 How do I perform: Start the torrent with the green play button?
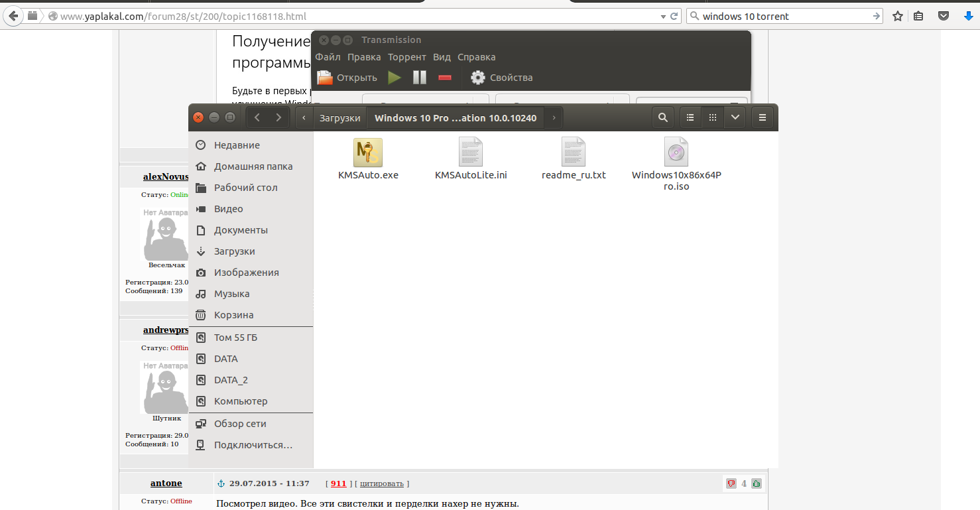pyautogui.click(x=395, y=78)
